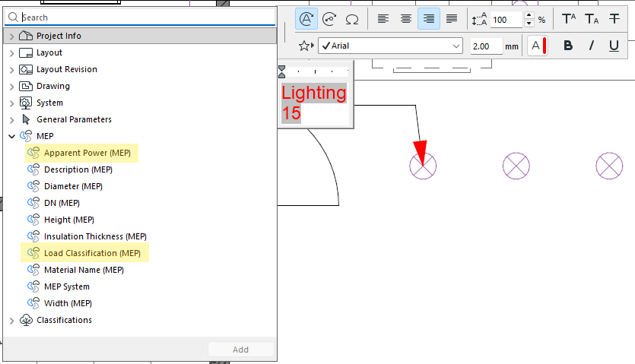This screenshot has width=635, height=364.
Task: Toggle underline formatting
Action: coord(614,46)
